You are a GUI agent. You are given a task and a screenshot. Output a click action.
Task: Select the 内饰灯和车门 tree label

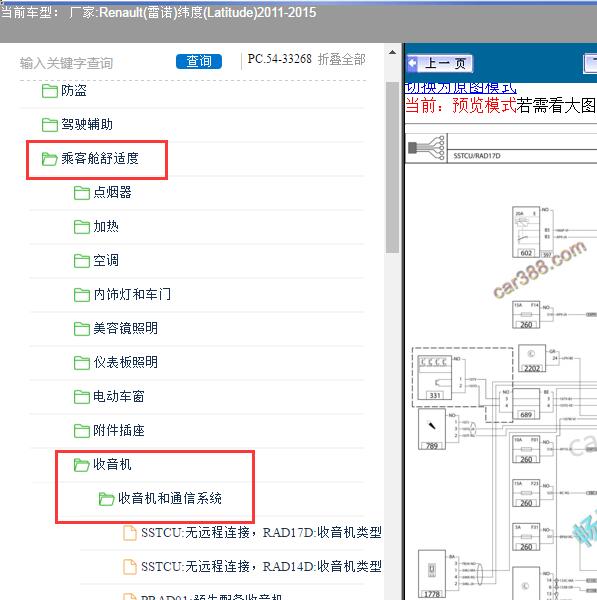click(x=132, y=295)
